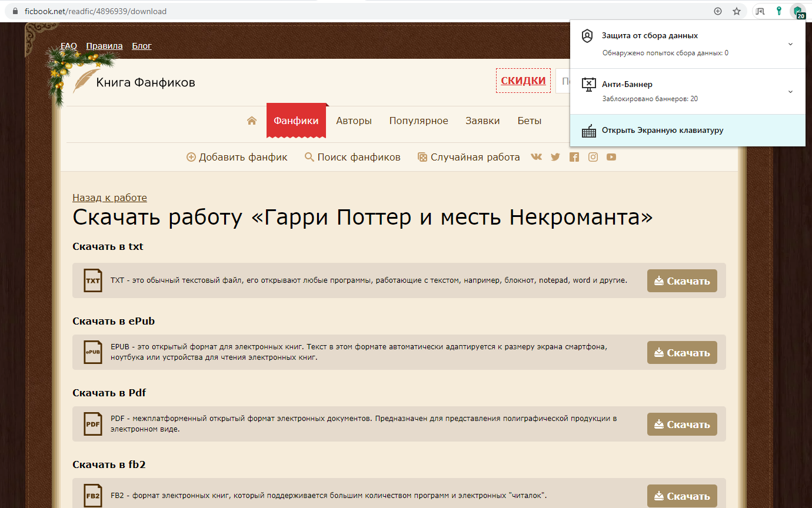The image size is (812, 508).
Task: Click the browser address bar URL
Action: 95,11
